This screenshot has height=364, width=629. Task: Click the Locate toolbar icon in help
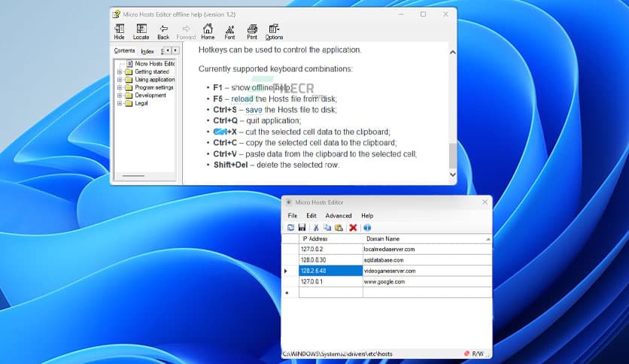(x=141, y=32)
